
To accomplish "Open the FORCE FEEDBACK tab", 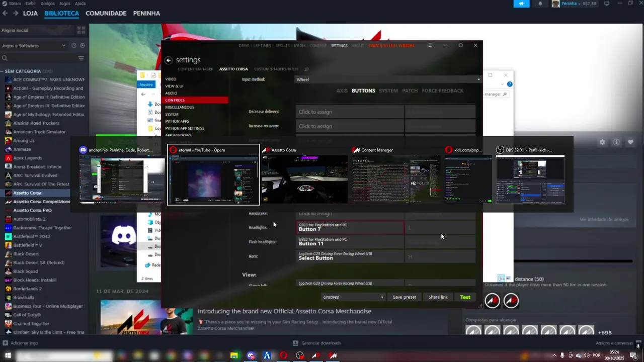I will click(x=443, y=90).
